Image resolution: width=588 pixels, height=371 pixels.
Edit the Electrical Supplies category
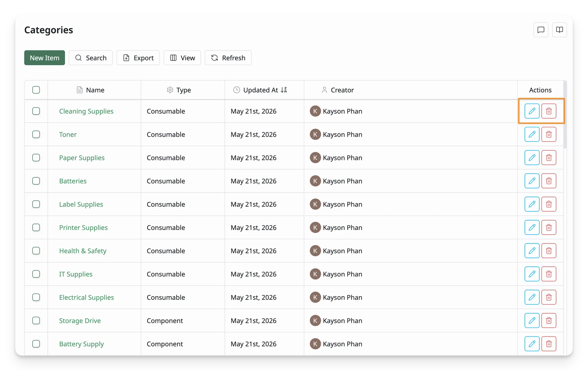(532, 297)
